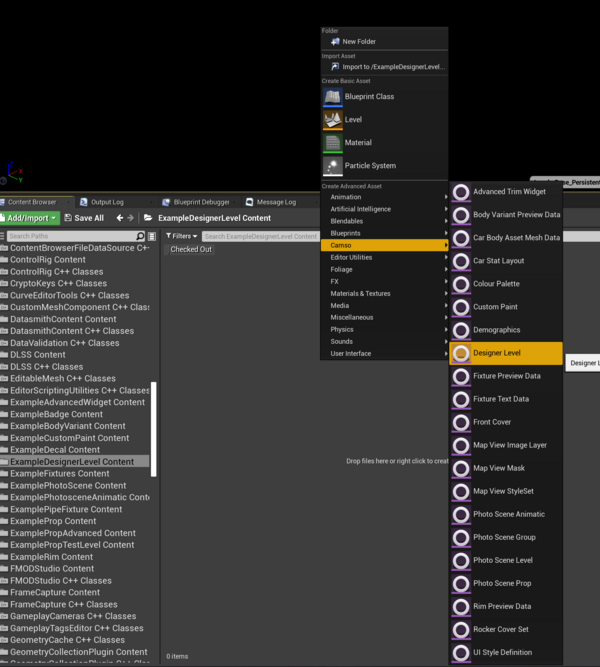Click the Level asset icon
This screenshot has width=600, height=667.
click(x=333, y=120)
